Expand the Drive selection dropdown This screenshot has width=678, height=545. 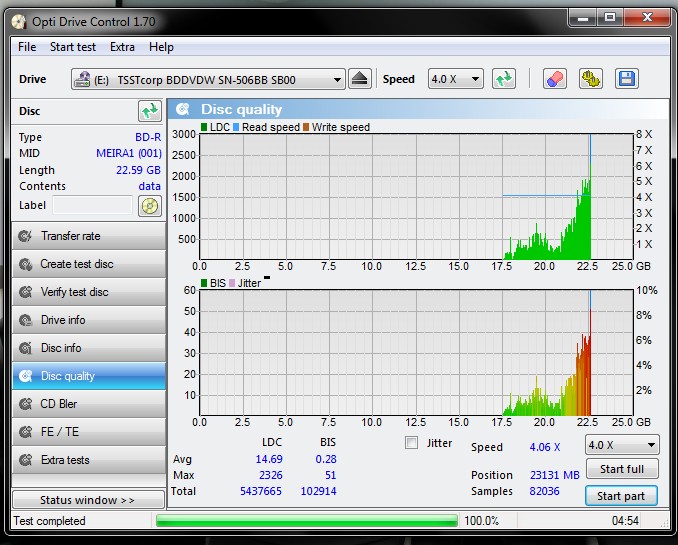click(337, 79)
